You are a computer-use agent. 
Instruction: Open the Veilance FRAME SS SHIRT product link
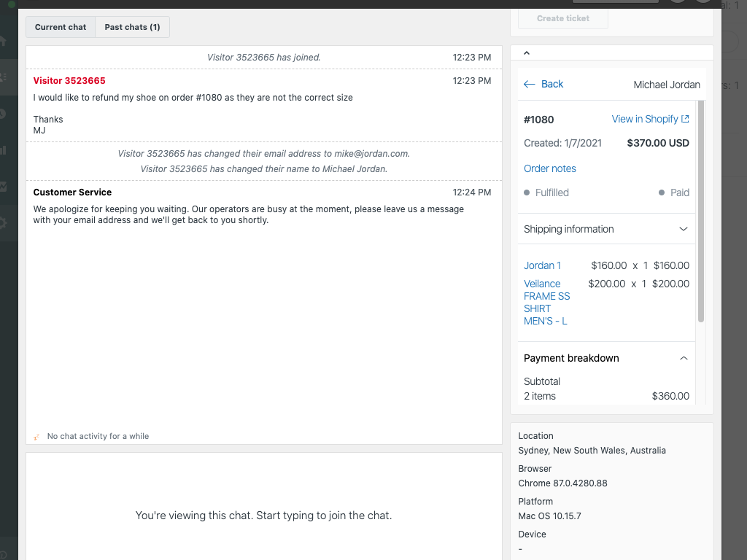pyautogui.click(x=546, y=302)
